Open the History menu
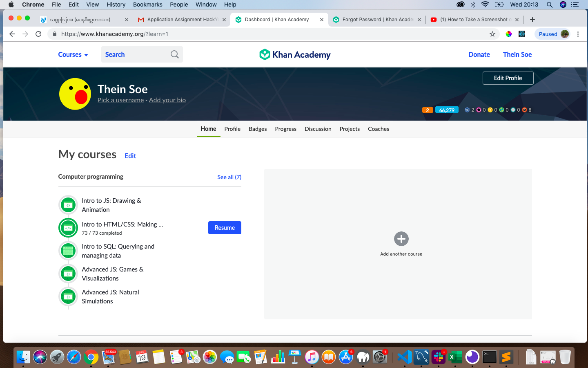This screenshot has width=588, height=368. pos(116,4)
